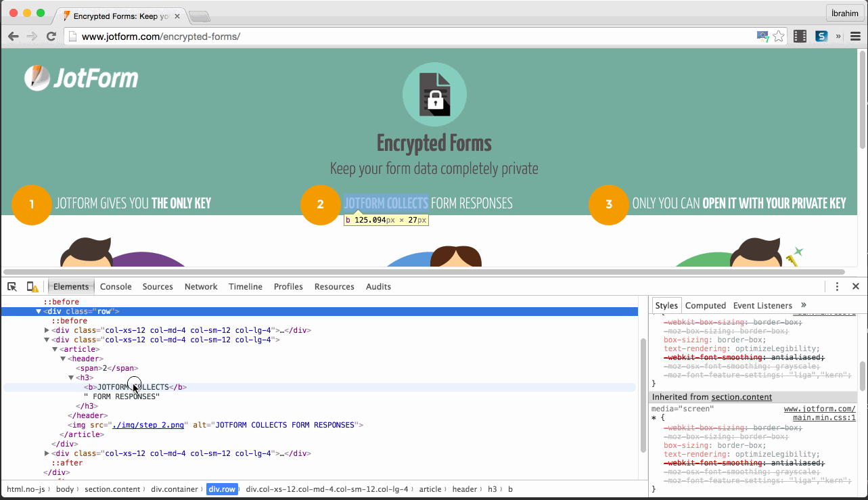The height and width of the screenshot is (500, 868).
Task: Click the Elements panel vertical scrollbar
Action: click(x=643, y=396)
